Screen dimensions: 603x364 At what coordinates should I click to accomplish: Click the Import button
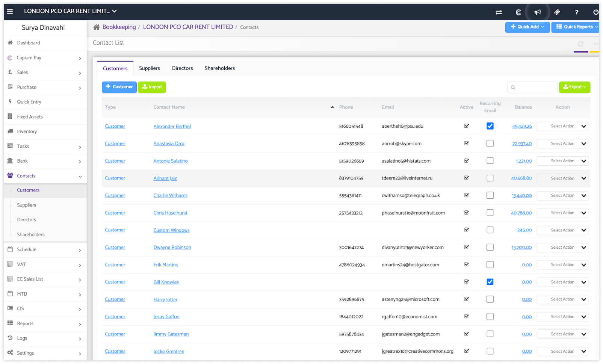(x=152, y=87)
